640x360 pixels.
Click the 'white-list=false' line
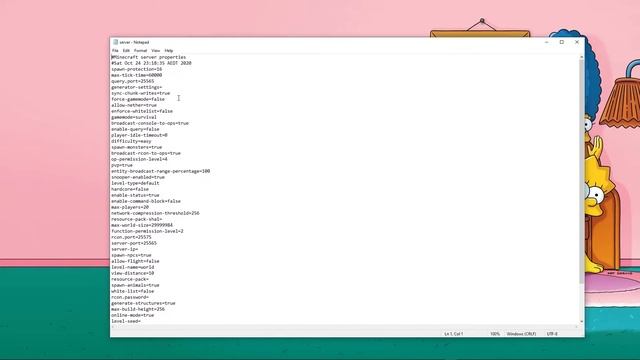pos(133,291)
